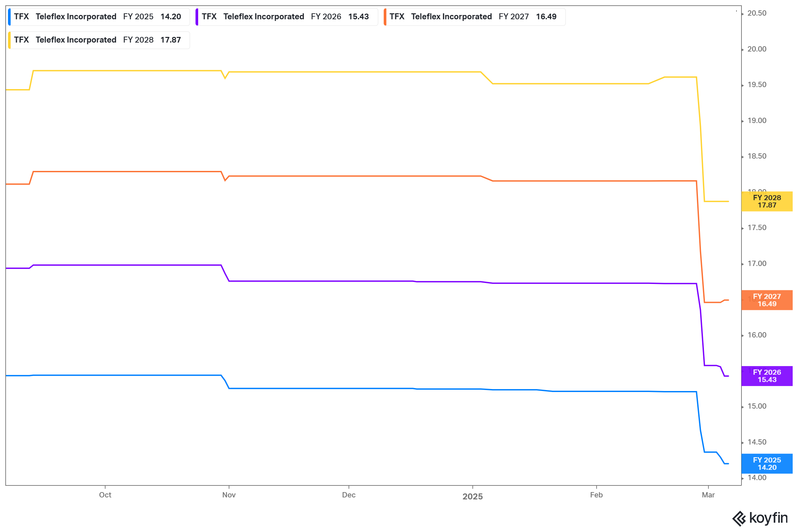Click the TFX ticker in FY 2026 legend
This screenshot has height=532, width=798.
(209, 17)
